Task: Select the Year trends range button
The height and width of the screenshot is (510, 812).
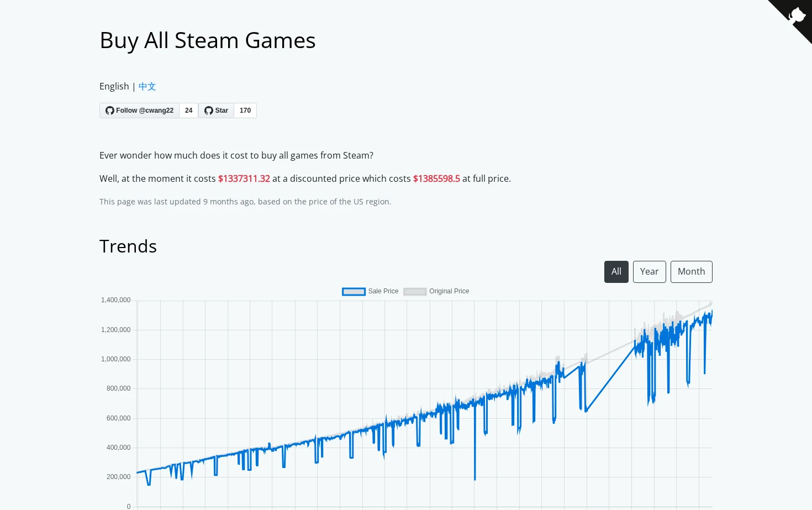Action: (x=650, y=272)
